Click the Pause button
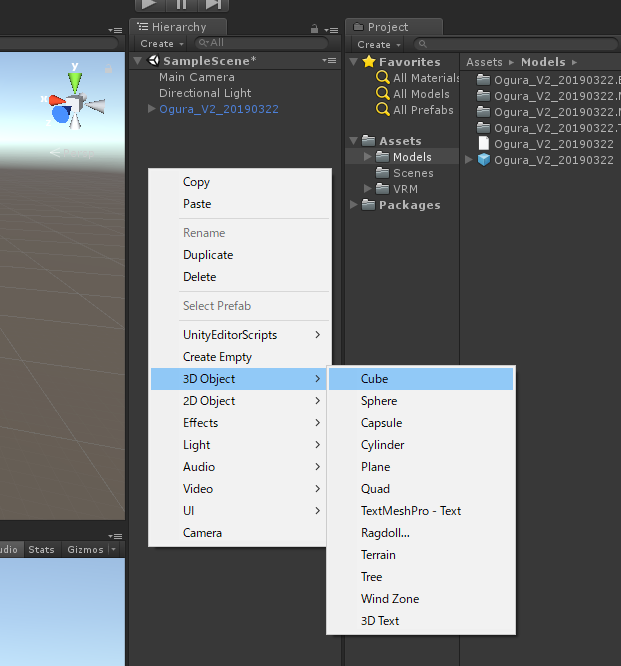 [182, 5]
